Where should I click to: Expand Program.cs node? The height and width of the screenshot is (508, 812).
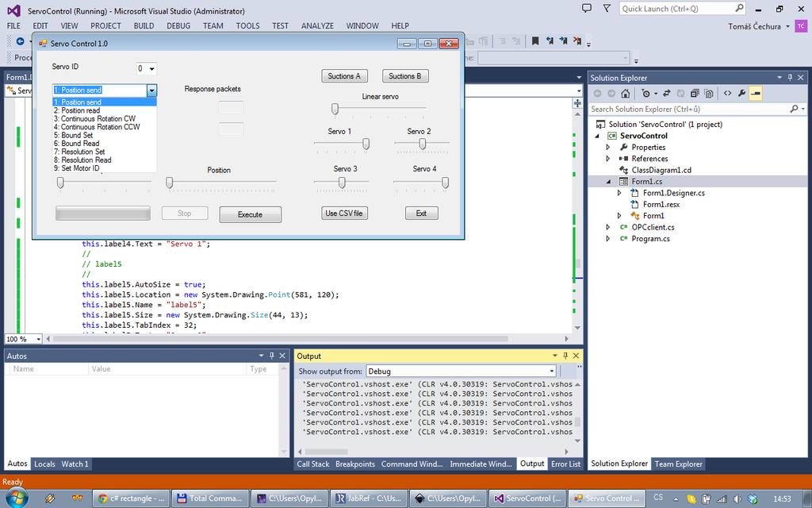608,238
